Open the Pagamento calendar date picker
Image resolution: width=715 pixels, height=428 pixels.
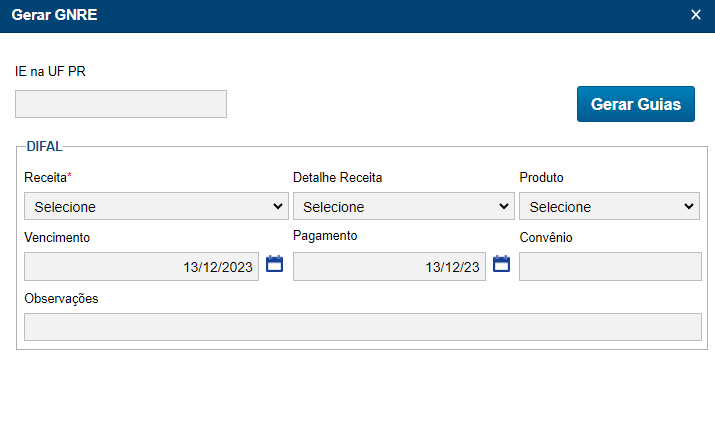click(502, 265)
